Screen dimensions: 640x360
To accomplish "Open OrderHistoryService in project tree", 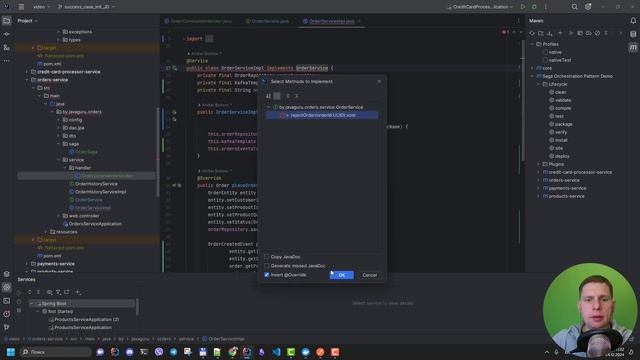I will pyautogui.click(x=93, y=184).
